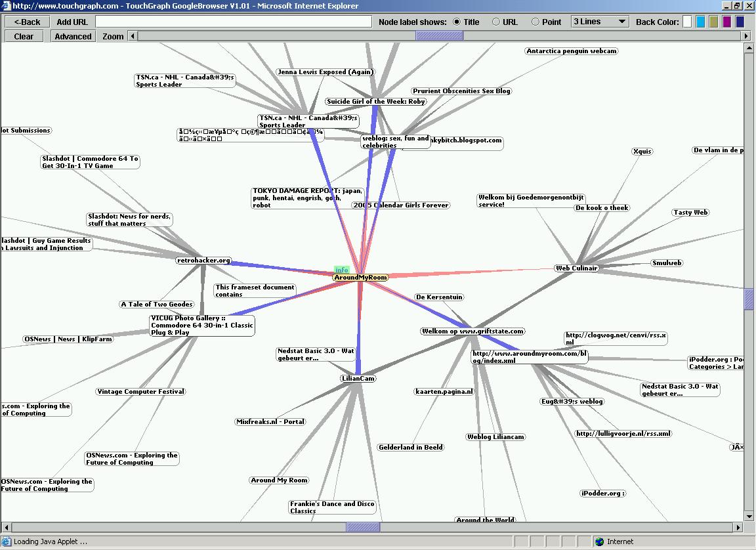Select the Smulweb node

pyautogui.click(x=667, y=263)
